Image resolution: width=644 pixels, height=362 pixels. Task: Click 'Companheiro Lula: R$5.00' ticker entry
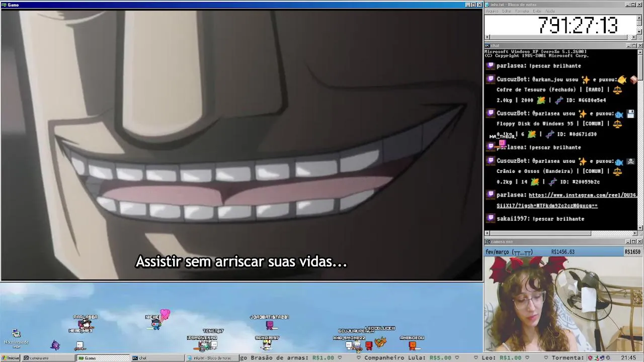click(408, 358)
